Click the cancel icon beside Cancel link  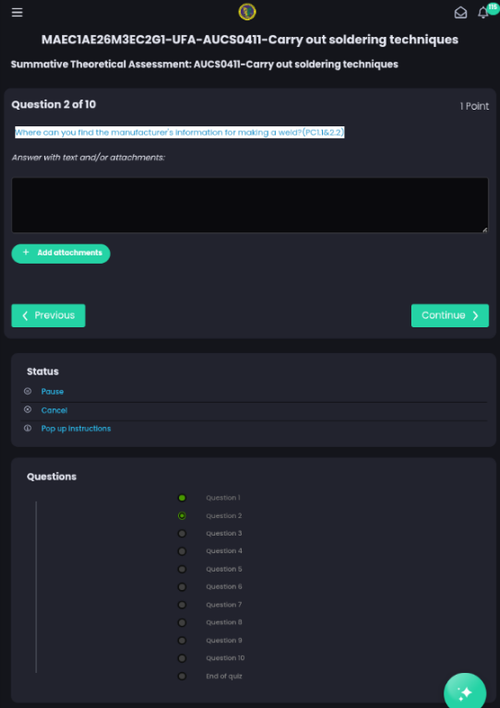(x=28, y=410)
